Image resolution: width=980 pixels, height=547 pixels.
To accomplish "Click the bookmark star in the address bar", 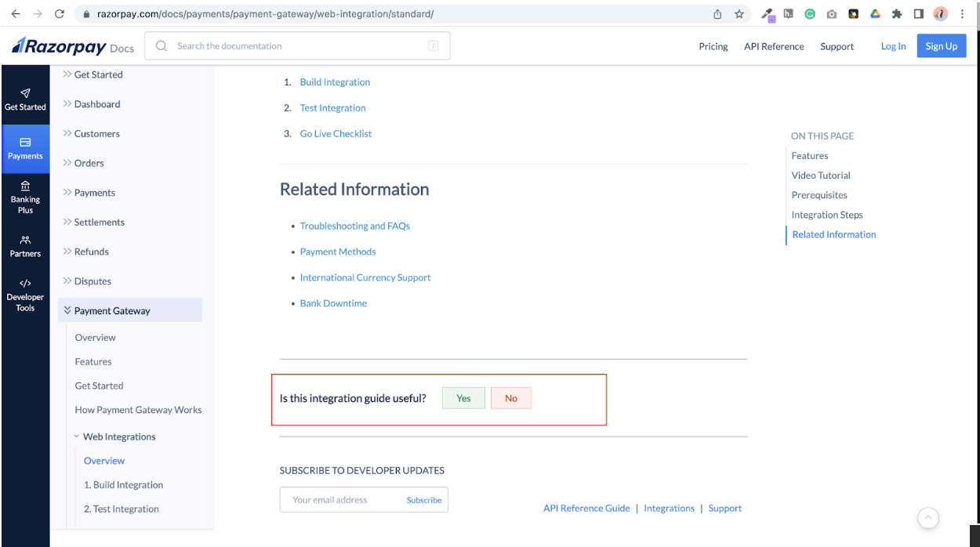I will tap(739, 13).
